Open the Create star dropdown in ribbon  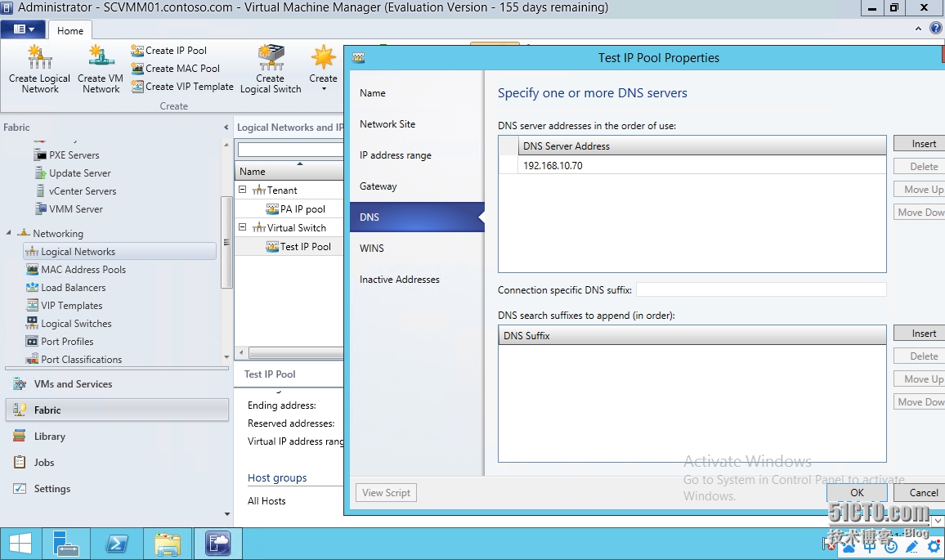tap(324, 69)
